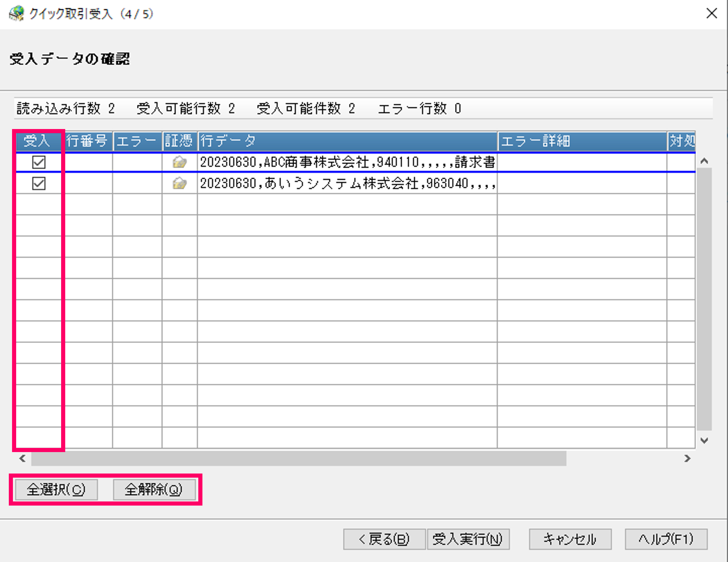728x562 pixels.
Task: Run import with 受入実行(N) button
Action: (x=467, y=539)
